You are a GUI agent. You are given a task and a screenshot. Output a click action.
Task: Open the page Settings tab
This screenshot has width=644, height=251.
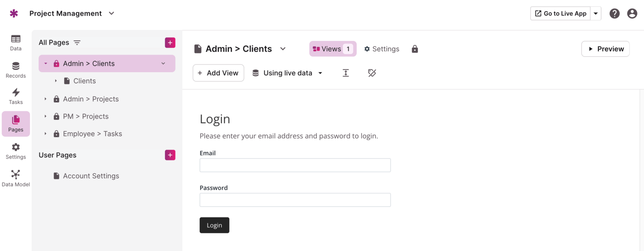(382, 49)
